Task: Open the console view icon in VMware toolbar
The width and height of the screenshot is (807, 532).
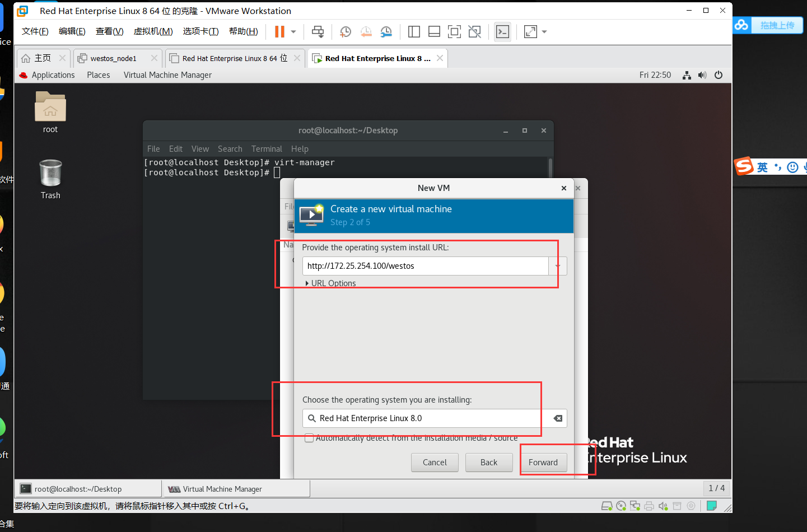Action: tap(502, 32)
